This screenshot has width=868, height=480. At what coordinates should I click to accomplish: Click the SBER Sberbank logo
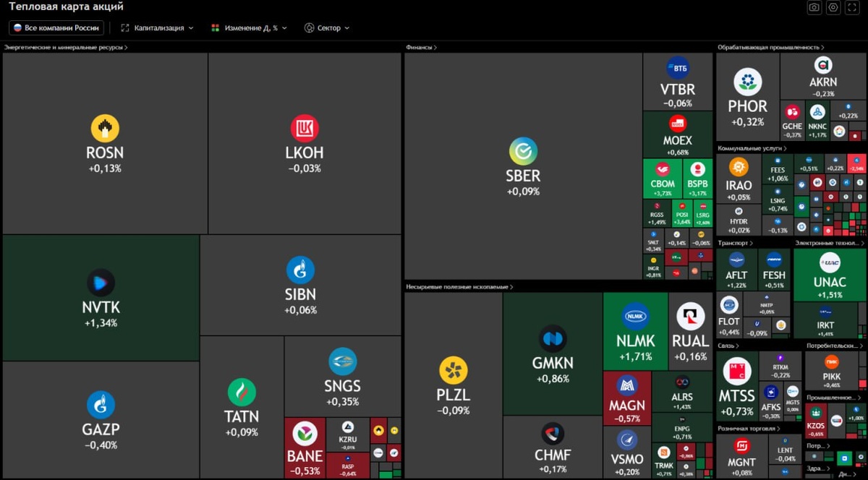pyautogui.click(x=523, y=151)
